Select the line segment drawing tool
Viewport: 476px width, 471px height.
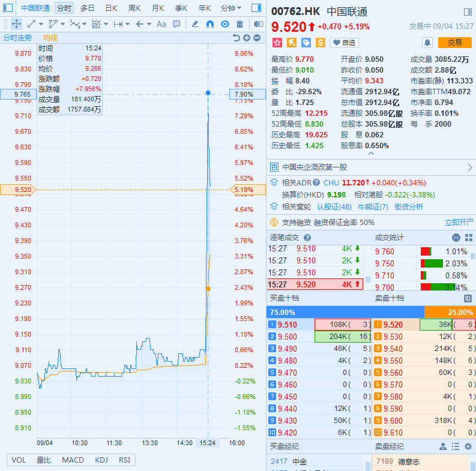pyautogui.click(x=31, y=24)
